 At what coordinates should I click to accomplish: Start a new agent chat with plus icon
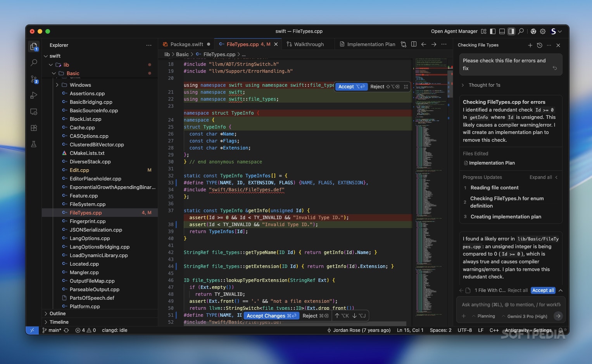coord(530,45)
